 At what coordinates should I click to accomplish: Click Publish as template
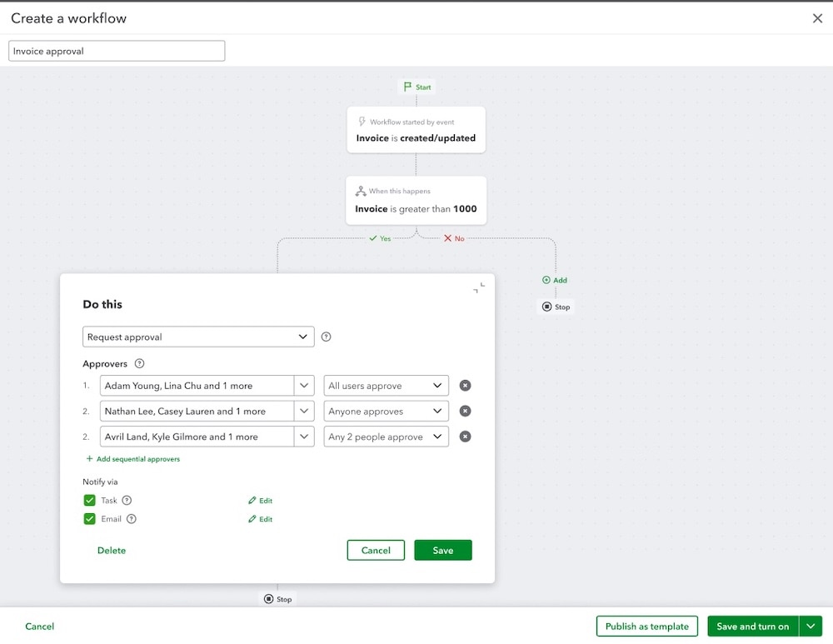point(646,626)
